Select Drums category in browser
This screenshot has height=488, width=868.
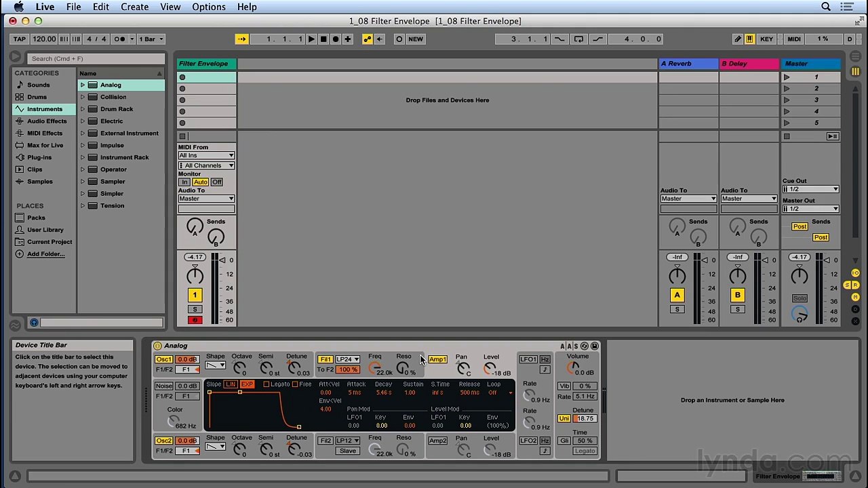pyautogui.click(x=37, y=97)
